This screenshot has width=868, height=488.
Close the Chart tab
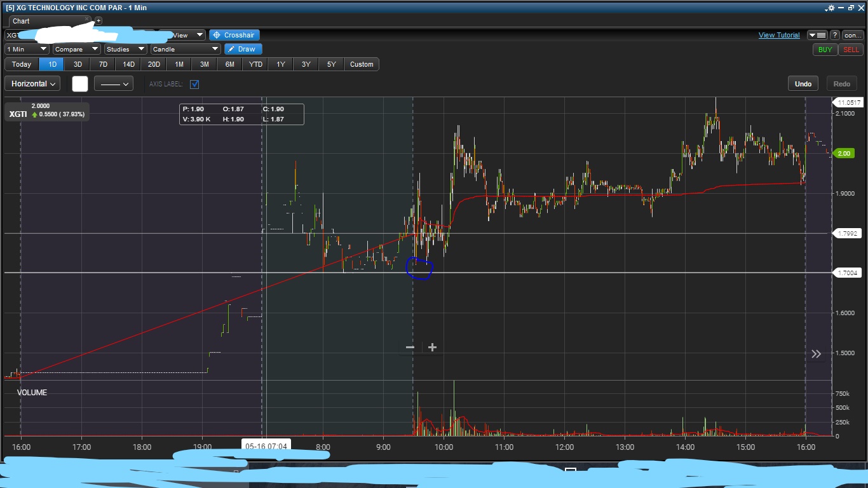coord(88,19)
